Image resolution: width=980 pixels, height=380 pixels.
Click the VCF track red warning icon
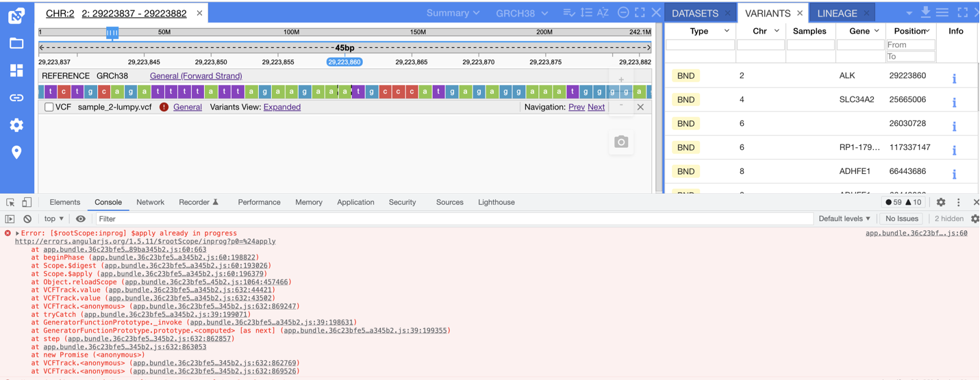click(164, 107)
